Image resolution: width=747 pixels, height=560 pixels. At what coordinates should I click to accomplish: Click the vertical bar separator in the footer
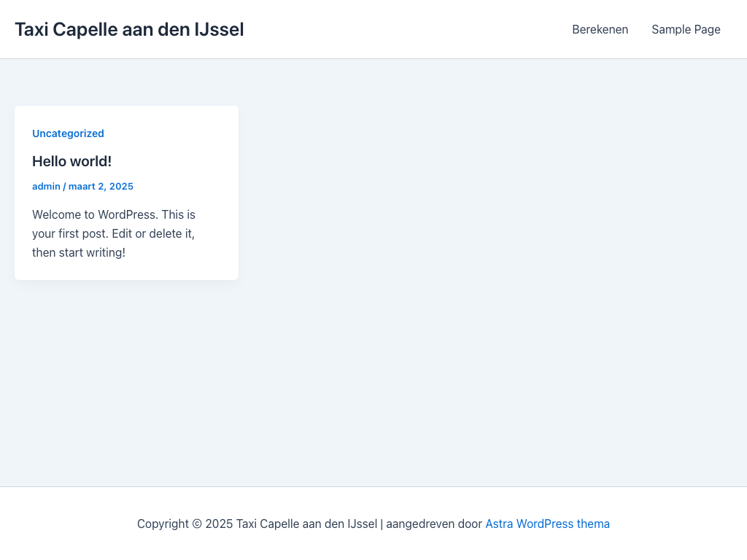[x=382, y=524]
